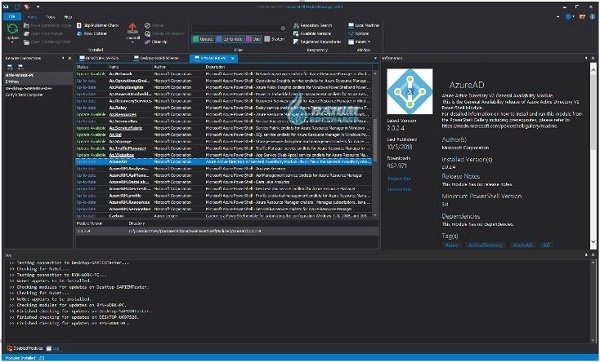Click the second item below Sign/Publisher Check
600x362 pixels.
[x=92, y=34]
